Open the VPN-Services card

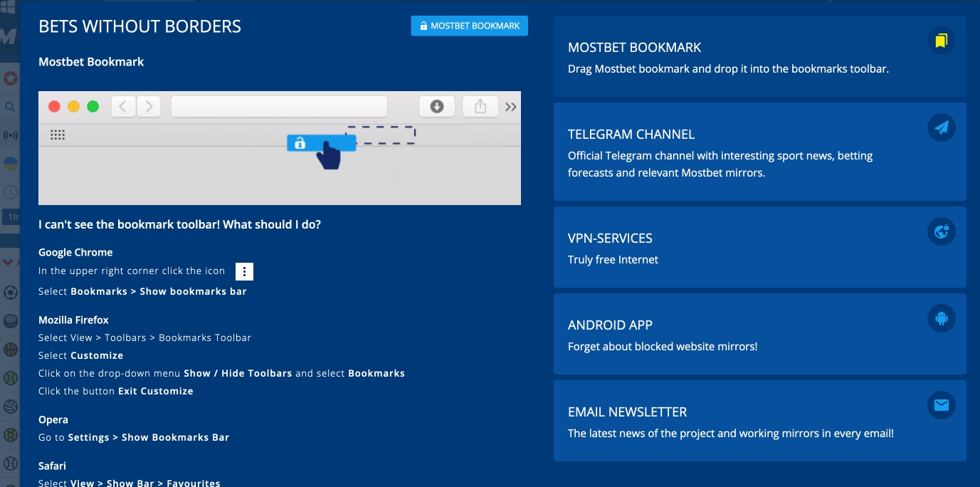(x=759, y=247)
